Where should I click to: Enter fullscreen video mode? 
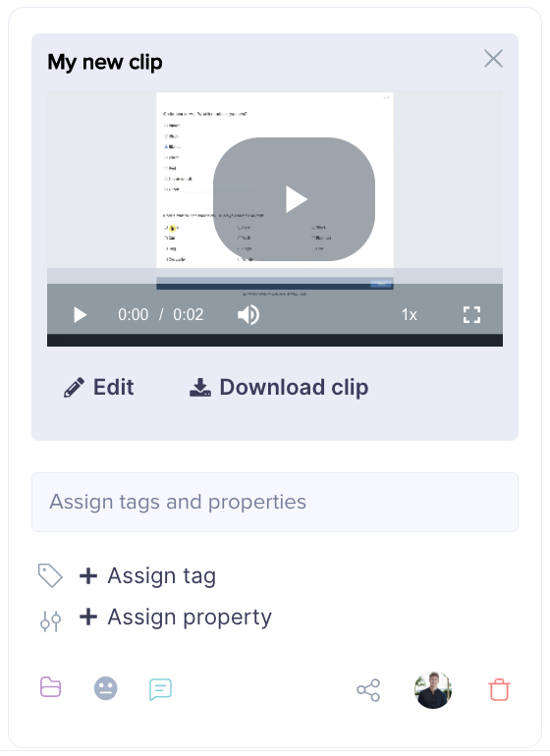(471, 315)
